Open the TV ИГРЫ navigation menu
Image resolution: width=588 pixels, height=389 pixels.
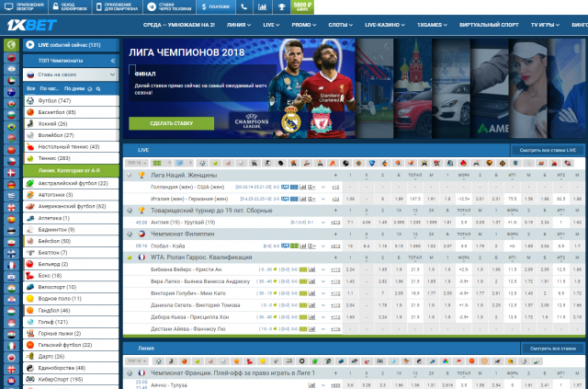tap(545, 25)
